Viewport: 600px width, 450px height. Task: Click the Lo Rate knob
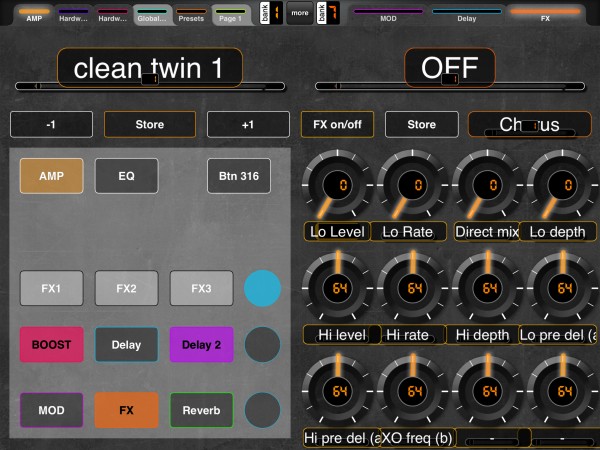click(x=412, y=185)
